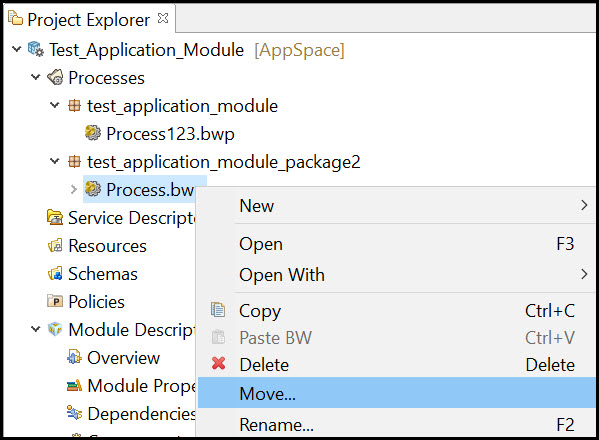This screenshot has width=599, height=440.
Task: Click the Resources folder icon
Action: [x=55, y=245]
